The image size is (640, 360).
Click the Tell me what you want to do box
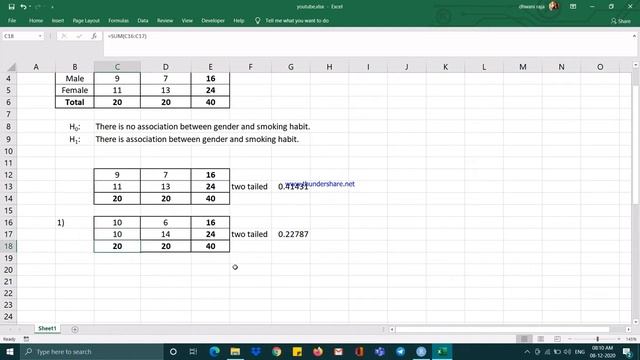coord(297,20)
